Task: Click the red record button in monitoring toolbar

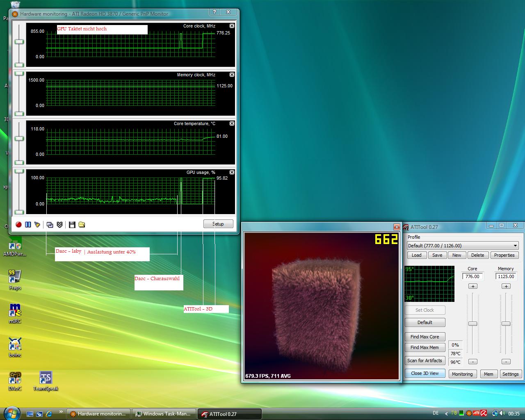Action: [x=18, y=224]
